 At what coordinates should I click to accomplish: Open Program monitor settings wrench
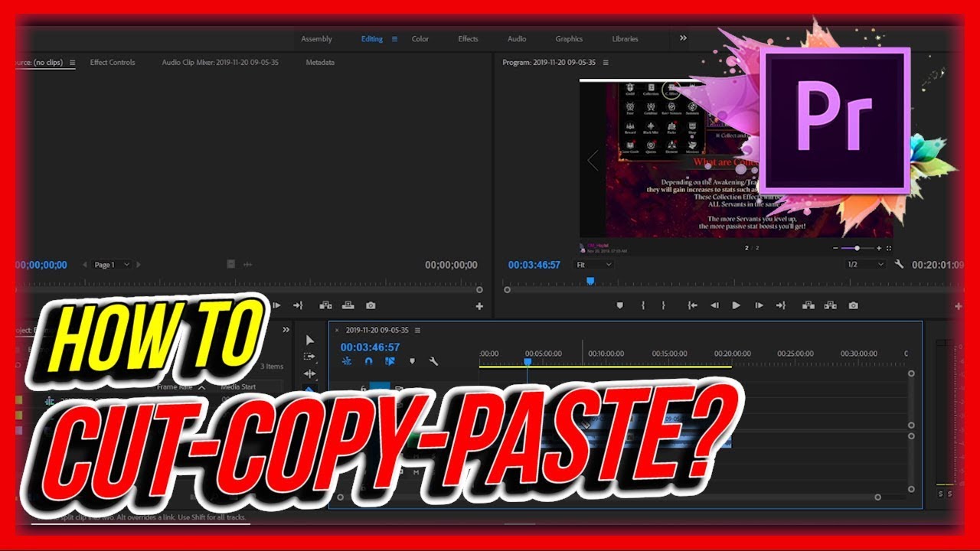point(899,264)
